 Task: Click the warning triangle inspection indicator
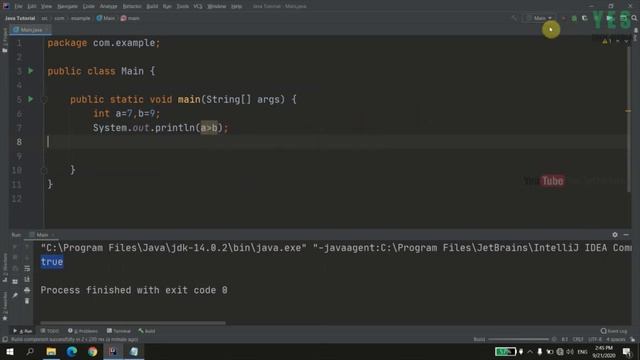tap(605, 41)
